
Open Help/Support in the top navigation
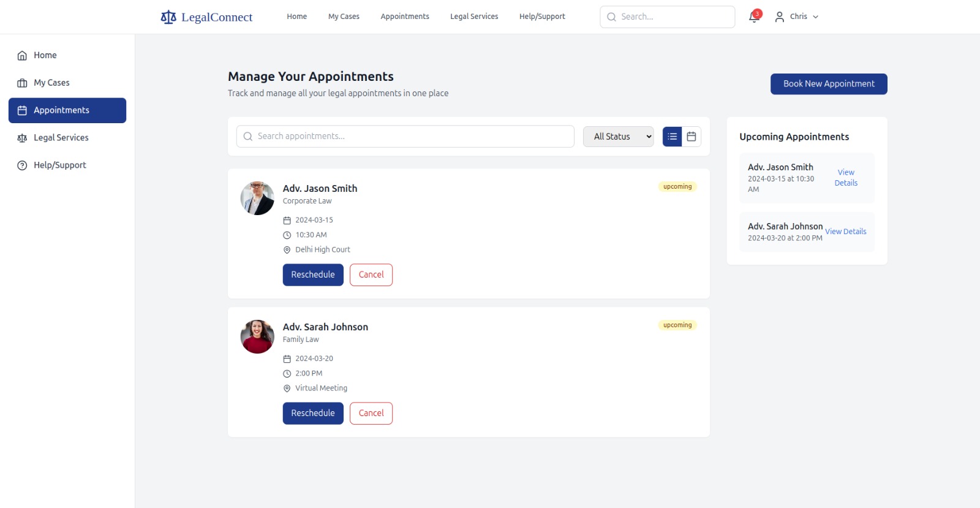pyautogui.click(x=542, y=17)
